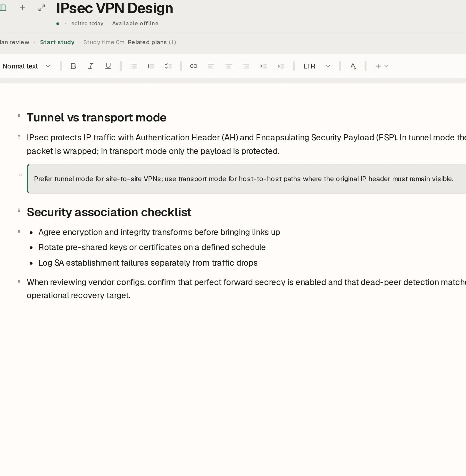The height and width of the screenshot is (476, 466).
Task: Click drag handle beside Security association heading
Action: (19, 210)
